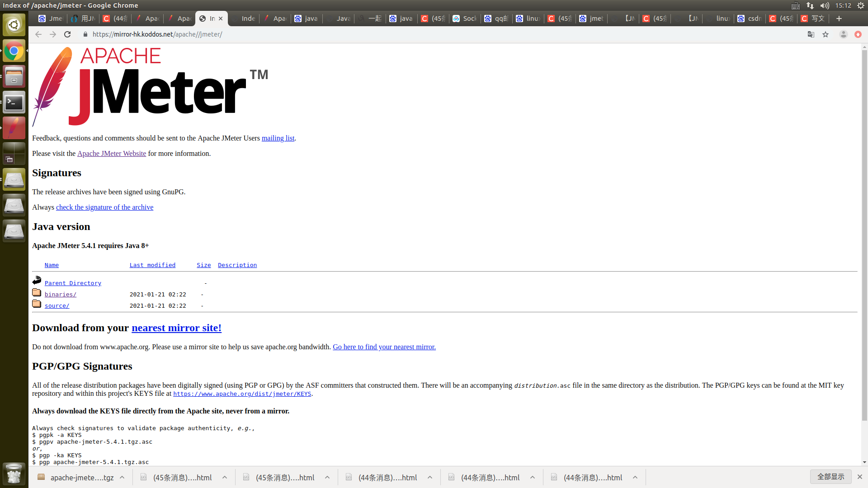Click the page vertical scrollbar
This screenshot has height=488, width=868.
pyautogui.click(x=864, y=226)
